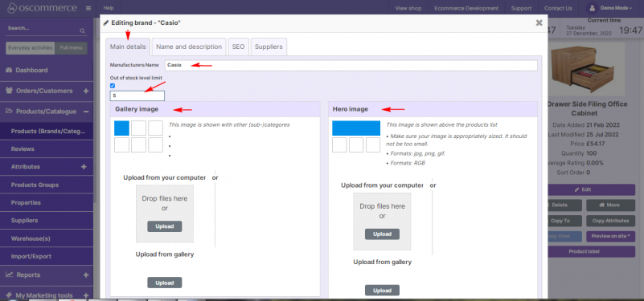Open Support link

521,8
